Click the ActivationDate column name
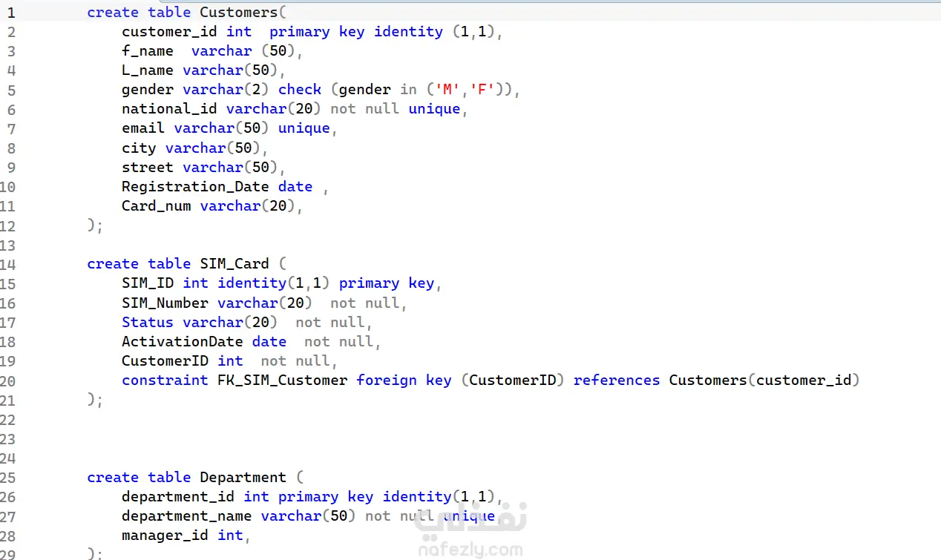941x560 pixels. [183, 341]
